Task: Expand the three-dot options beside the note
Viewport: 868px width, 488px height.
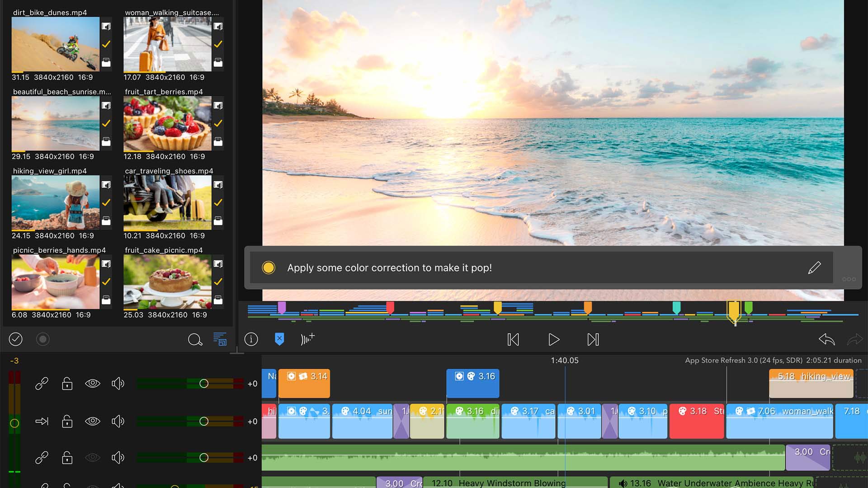Action: pyautogui.click(x=849, y=279)
